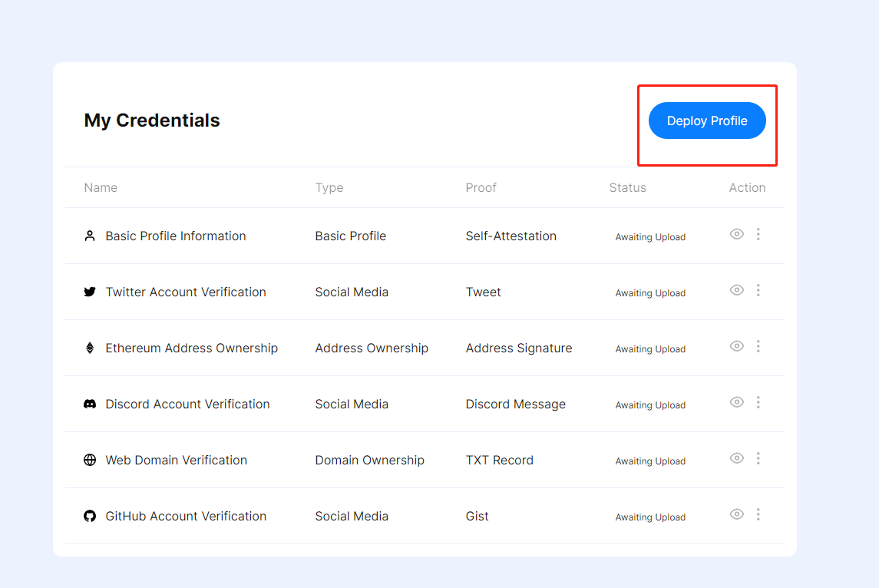Click Awaiting Upload status for Discord row

[650, 405]
